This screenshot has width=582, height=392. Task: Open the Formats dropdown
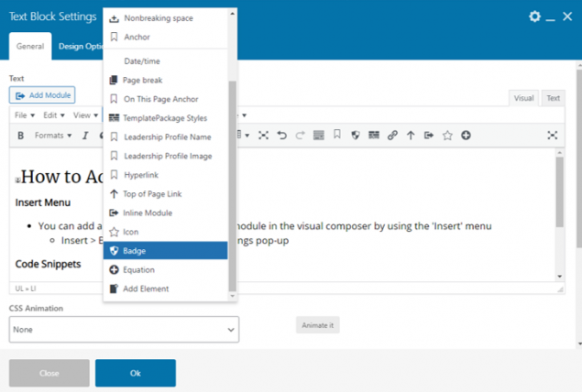52,136
